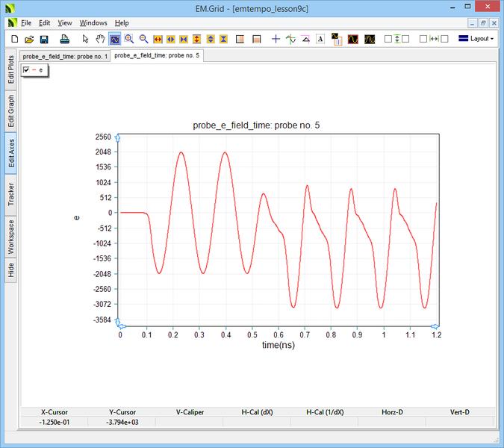Image resolution: width=504 pixels, height=448 pixels.
Task: Toggle the first horizontal caliper checkbox
Action: [x=423, y=39]
